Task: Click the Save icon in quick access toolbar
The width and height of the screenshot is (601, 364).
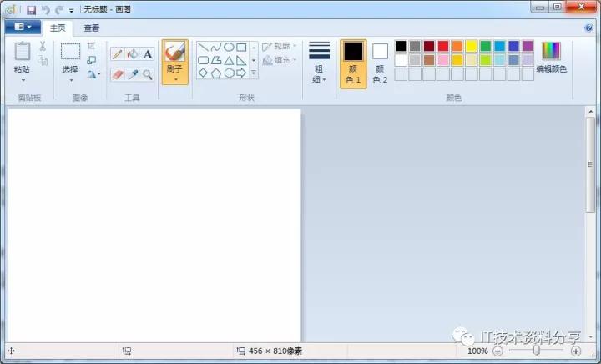Action: (x=31, y=9)
